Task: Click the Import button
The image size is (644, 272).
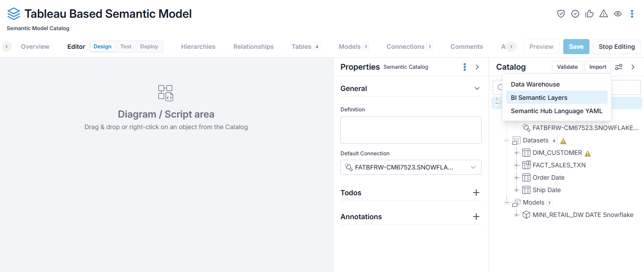Action: coord(598,67)
